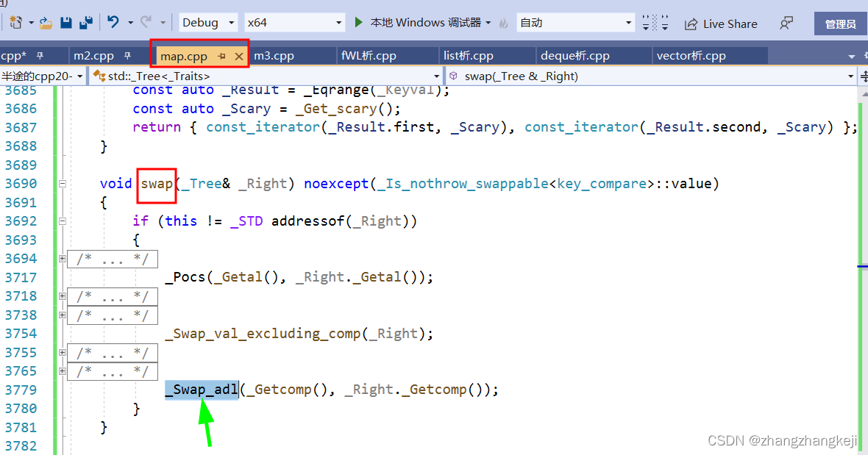Click the Open File folder icon

(x=46, y=23)
